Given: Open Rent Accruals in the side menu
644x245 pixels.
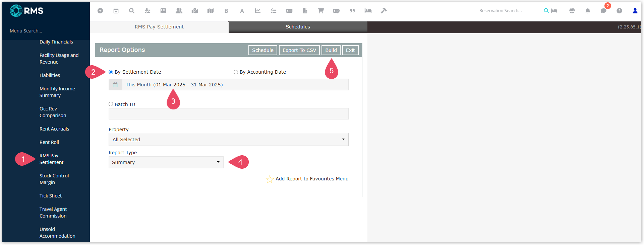Looking at the screenshot, I should [x=54, y=129].
